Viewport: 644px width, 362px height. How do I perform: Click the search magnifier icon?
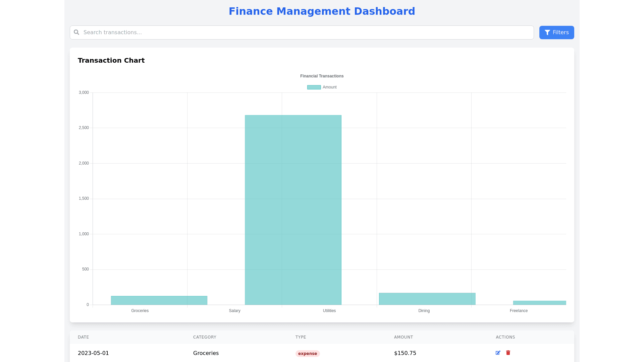[76, 32]
